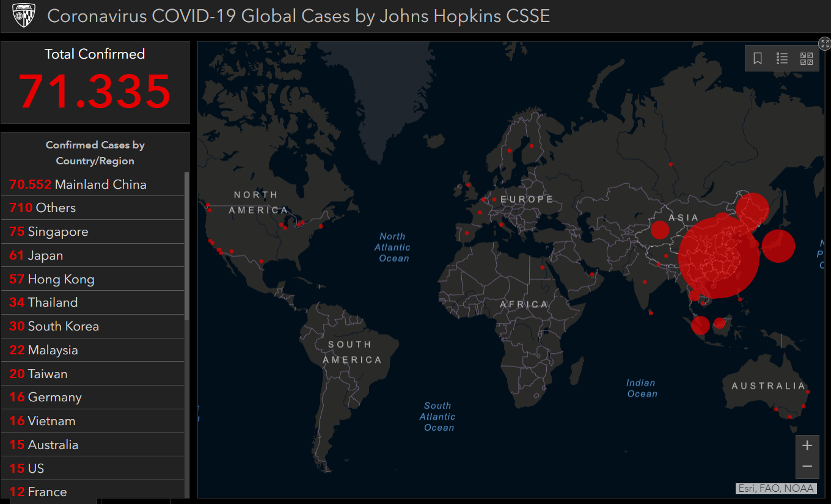This screenshot has width=831, height=504.
Task: Open the basemap gallery grid icon
Action: pos(807,59)
